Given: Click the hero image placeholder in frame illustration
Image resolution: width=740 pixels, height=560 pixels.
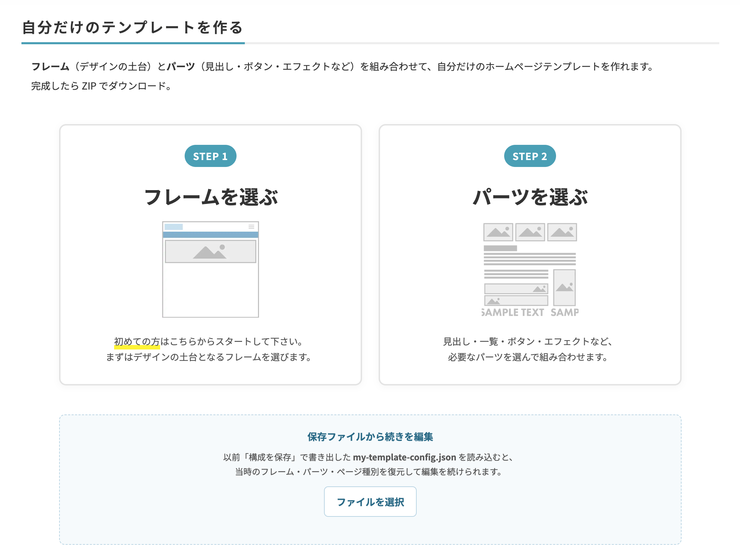Looking at the screenshot, I should (210, 251).
